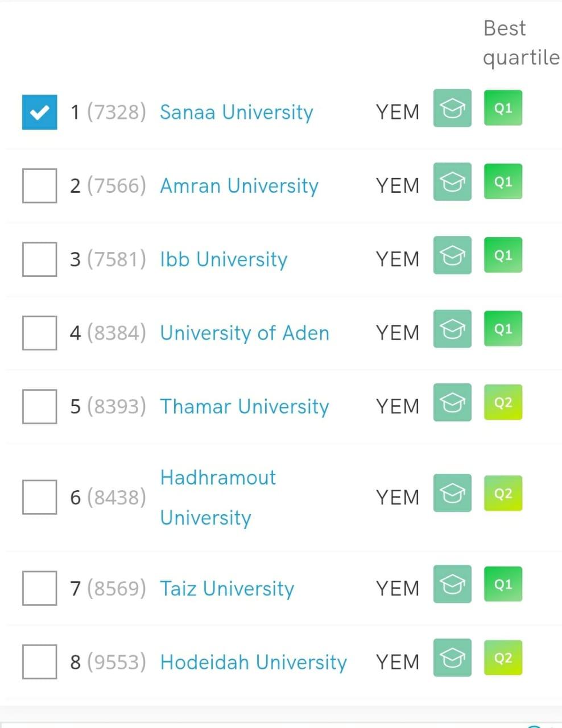This screenshot has height=728, width=562.
Task: Select the Ibb University checkbox
Action: (x=39, y=259)
